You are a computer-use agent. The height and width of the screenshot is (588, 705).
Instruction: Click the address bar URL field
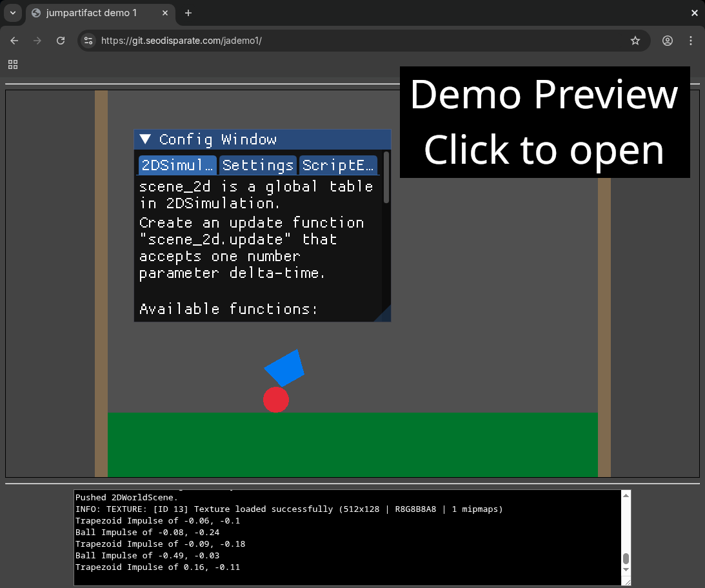coord(361,41)
